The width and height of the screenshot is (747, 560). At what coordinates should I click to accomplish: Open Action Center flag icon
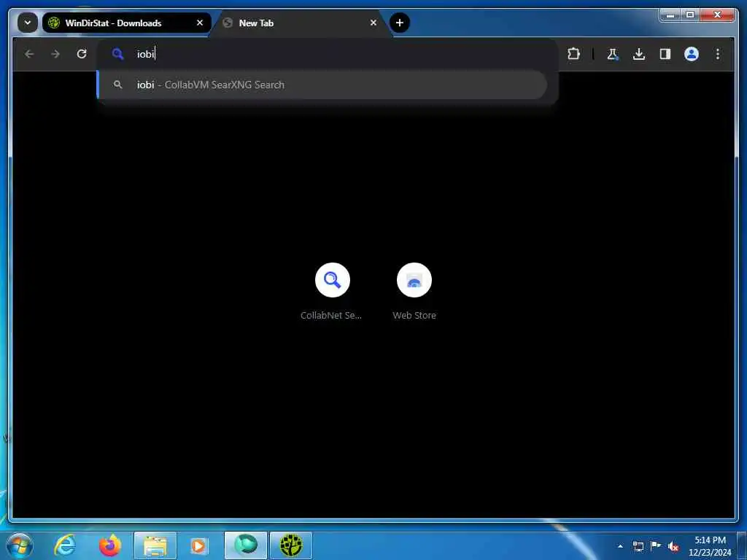(x=656, y=546)
